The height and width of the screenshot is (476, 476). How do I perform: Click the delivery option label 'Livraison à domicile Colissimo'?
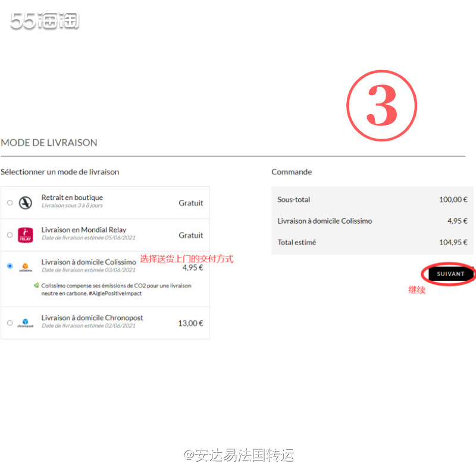(89, 262)
